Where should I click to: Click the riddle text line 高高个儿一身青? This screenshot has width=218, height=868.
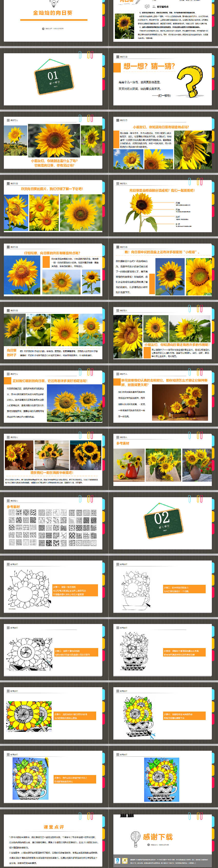coord(139,82)
